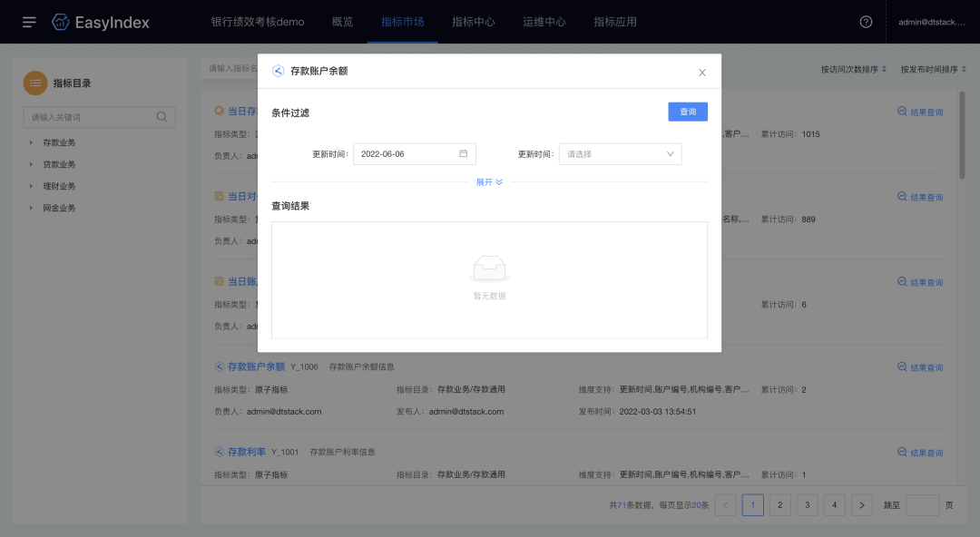Click the orange 指标目录 list icon

[x=35, y=83]
